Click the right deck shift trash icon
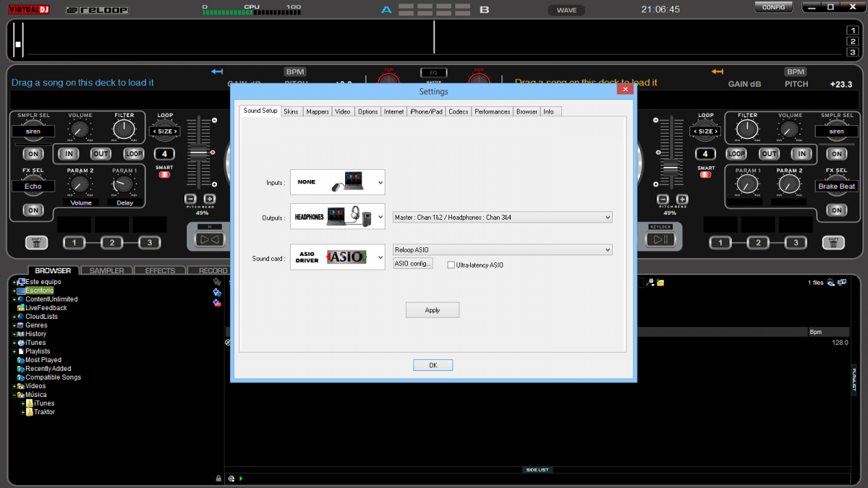The width and height of the screenshot is (868, 488). [833, 243]
